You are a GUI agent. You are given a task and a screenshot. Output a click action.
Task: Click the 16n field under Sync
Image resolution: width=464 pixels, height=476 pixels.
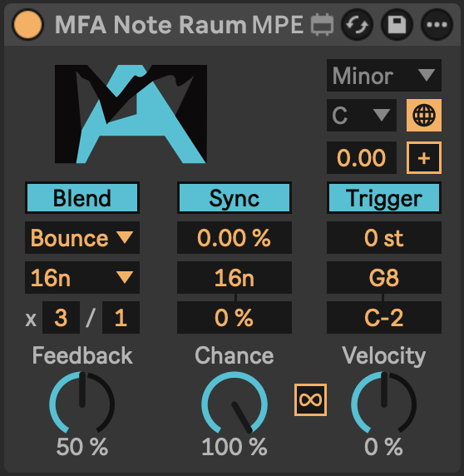click(x=234, y=277)
